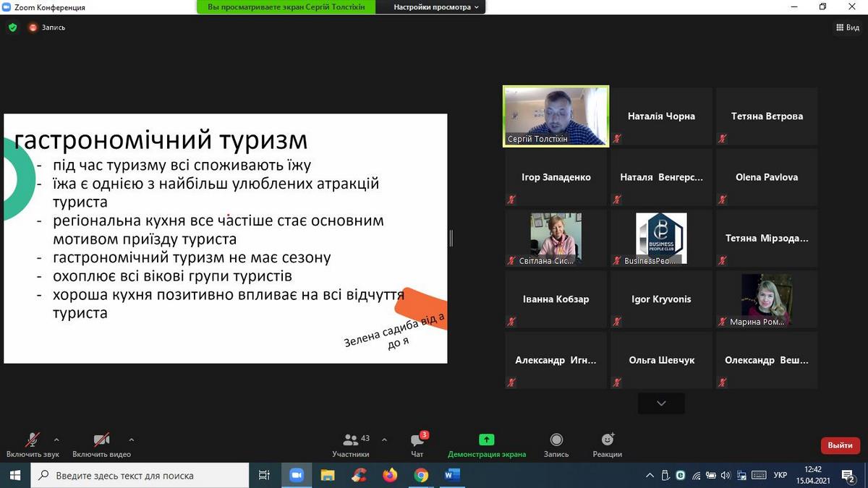Open the Реакции reactions menu
The width and height of the screenshot is (868, 488).
pyautogui.click(x=607, y=445)
